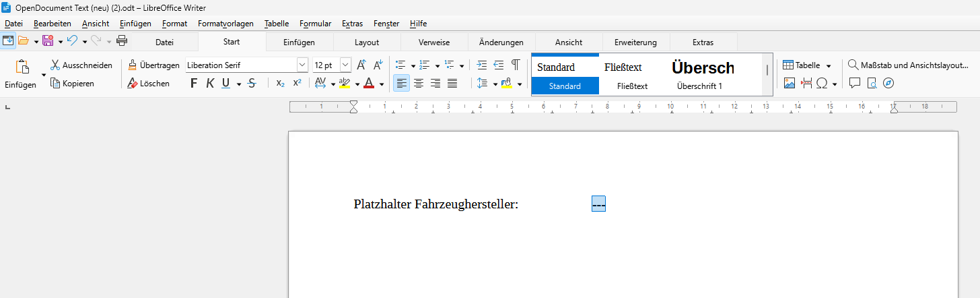Apply the red font color swatch

(x=369, y=84)
